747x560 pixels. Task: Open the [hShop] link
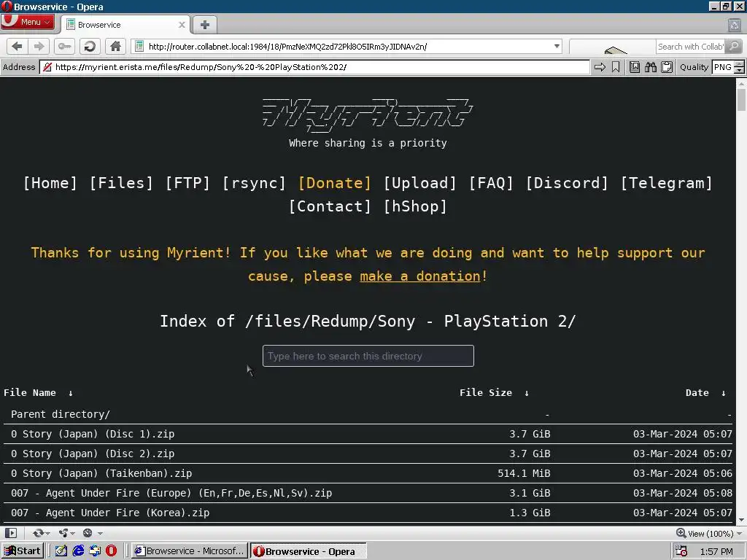415,206
